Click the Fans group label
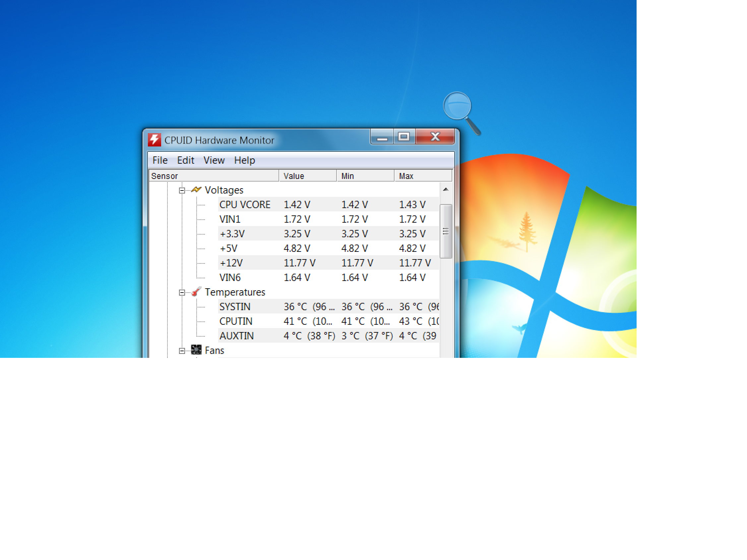 coord(214,350)
